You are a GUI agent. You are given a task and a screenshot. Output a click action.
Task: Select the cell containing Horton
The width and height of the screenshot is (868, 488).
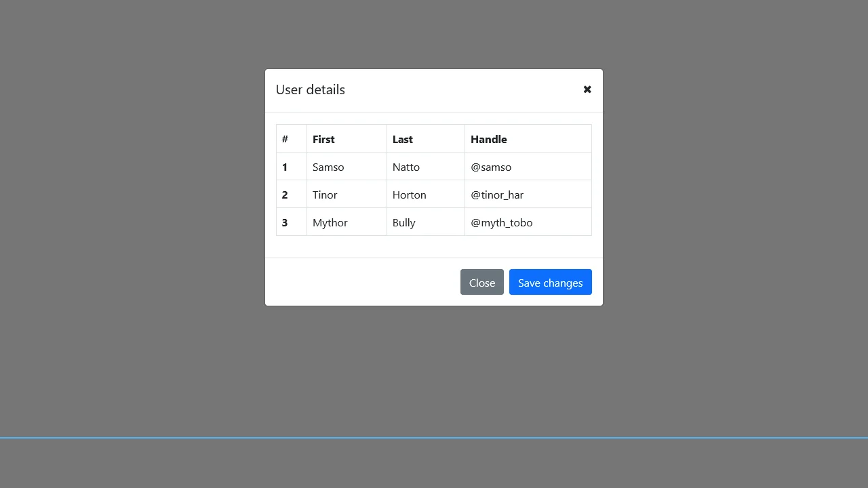point(409,195)
